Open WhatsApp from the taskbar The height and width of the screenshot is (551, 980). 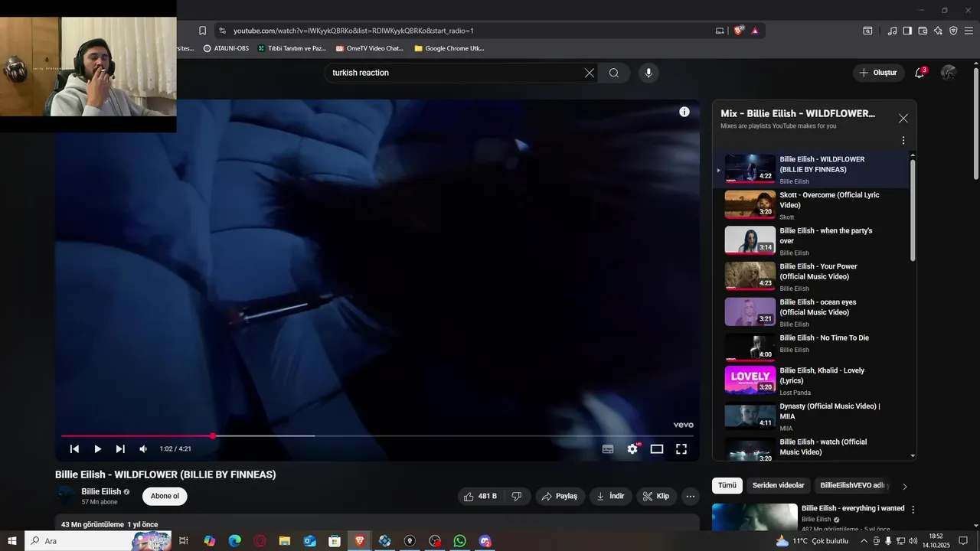pos(459,541)
